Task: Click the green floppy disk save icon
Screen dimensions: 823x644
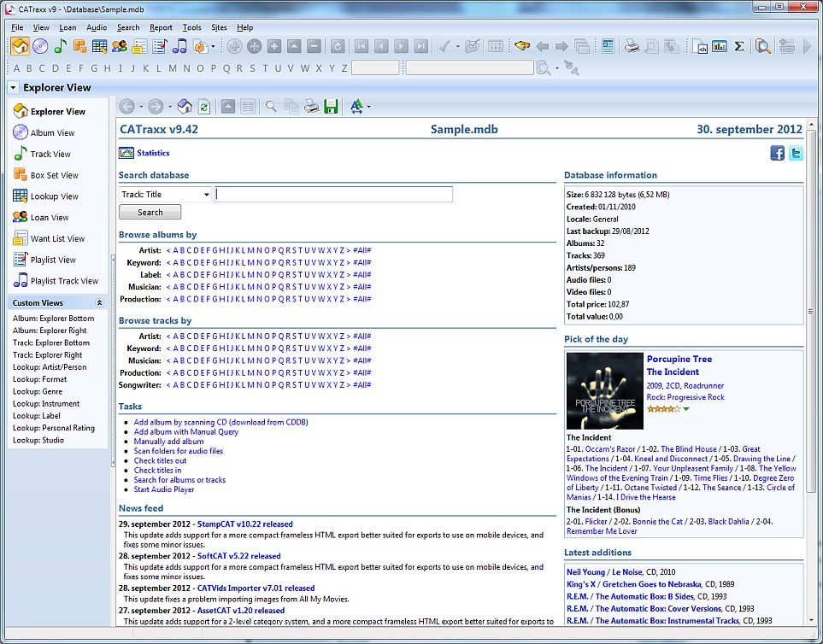Action: pos(331,107)
